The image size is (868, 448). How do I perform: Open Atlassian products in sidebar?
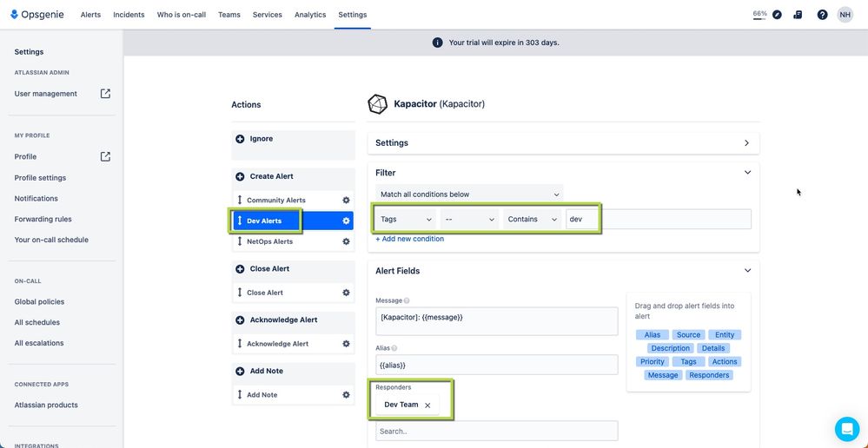pos(46,405)
